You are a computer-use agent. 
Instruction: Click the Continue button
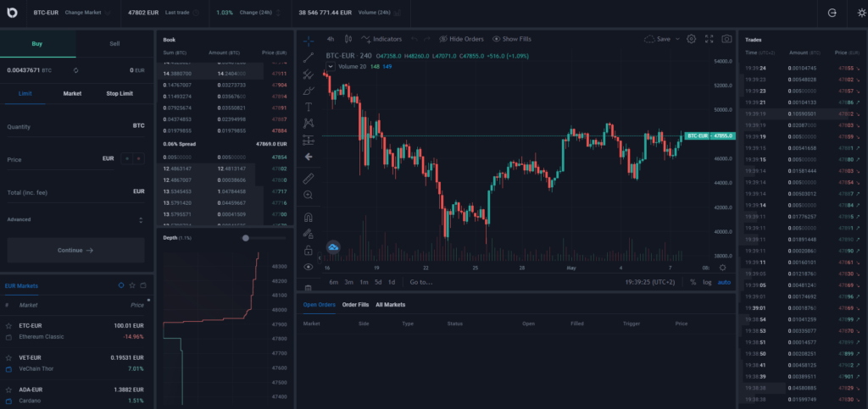coord(75,251)
